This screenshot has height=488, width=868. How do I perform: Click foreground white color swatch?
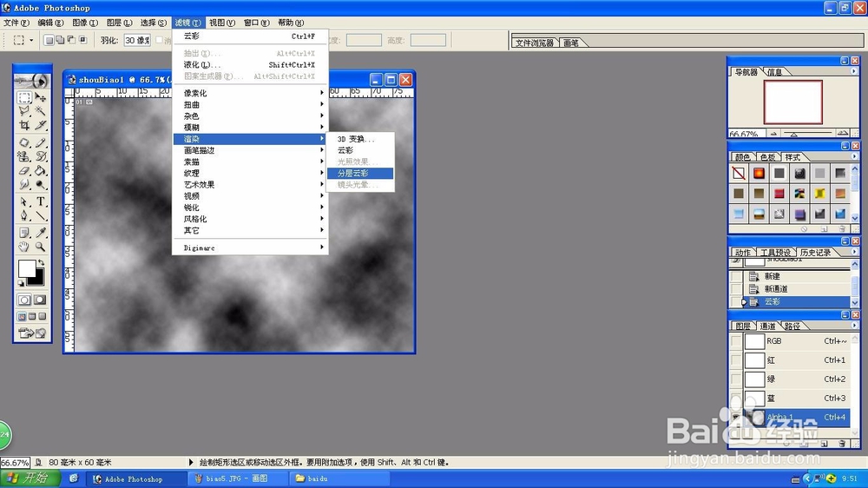coord(27,269)
